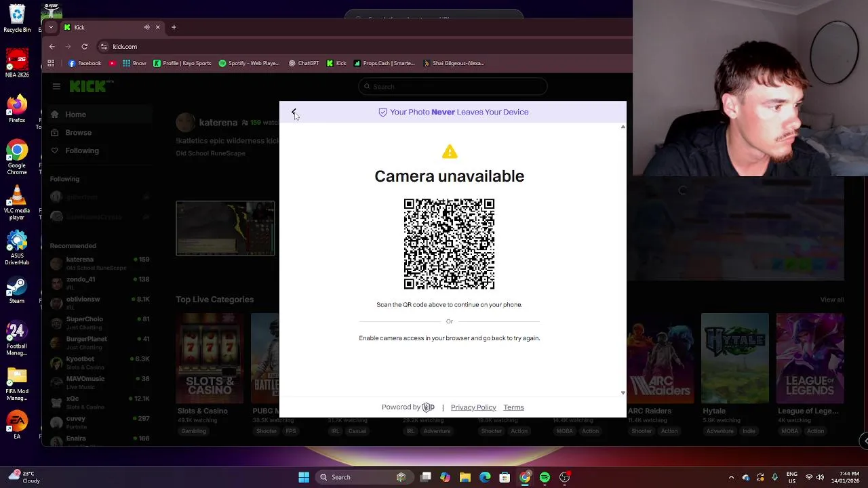Click the Chrome back arrow
868x488 pixels.
[x=52, y=47]
